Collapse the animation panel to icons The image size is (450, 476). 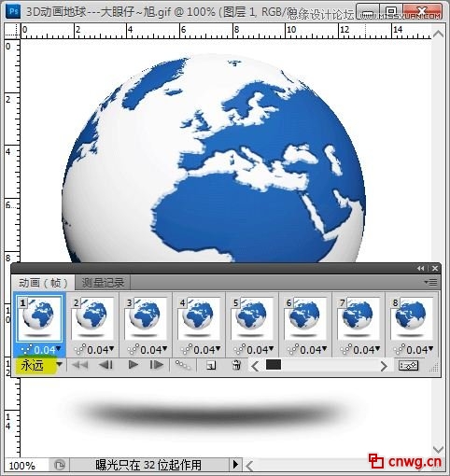pyautogui.click(x=420, y=268)
